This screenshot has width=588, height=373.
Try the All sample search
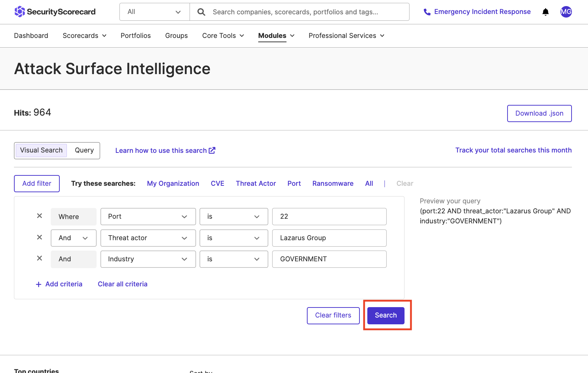tap(369, 184)
